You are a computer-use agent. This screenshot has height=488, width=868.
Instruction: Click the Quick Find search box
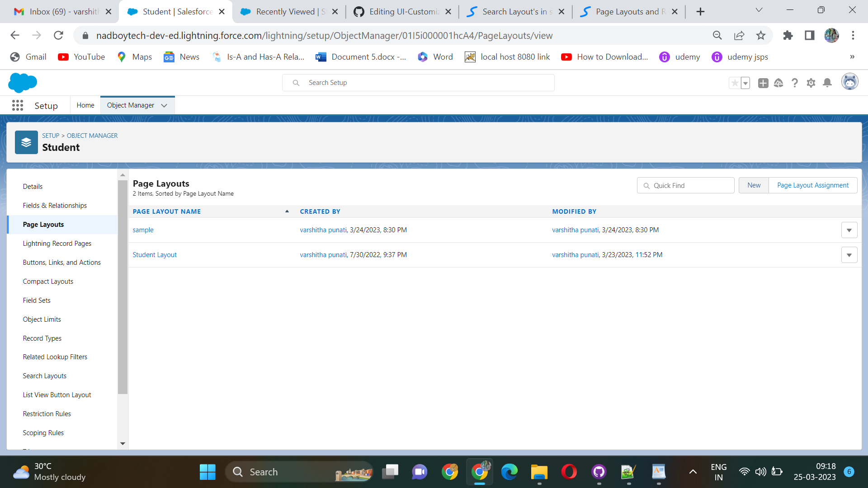(685, 185)
